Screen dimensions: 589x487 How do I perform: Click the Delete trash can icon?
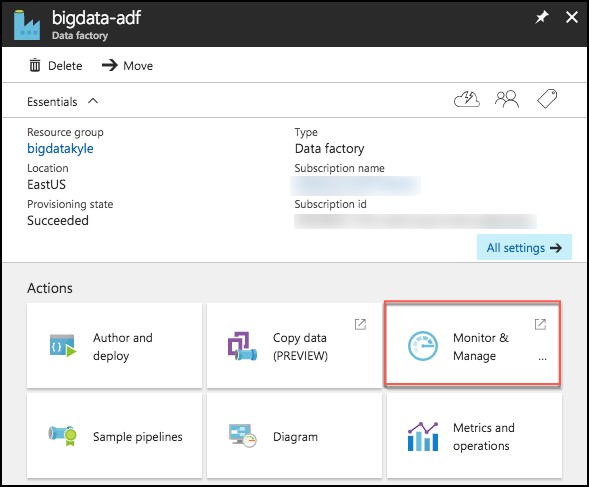tap(35, 65)
